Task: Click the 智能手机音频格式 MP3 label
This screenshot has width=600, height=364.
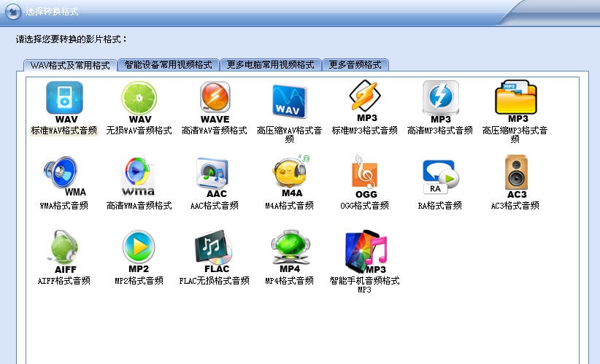Action: click(x=365, y=284)
